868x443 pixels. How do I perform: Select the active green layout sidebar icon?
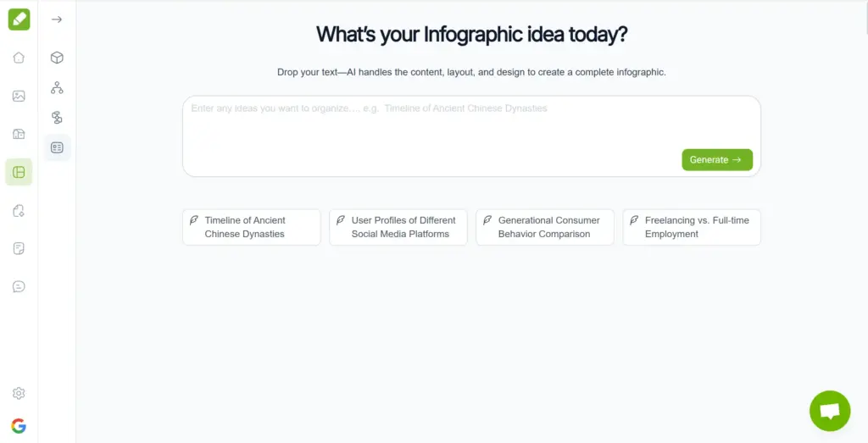point(19,172)
